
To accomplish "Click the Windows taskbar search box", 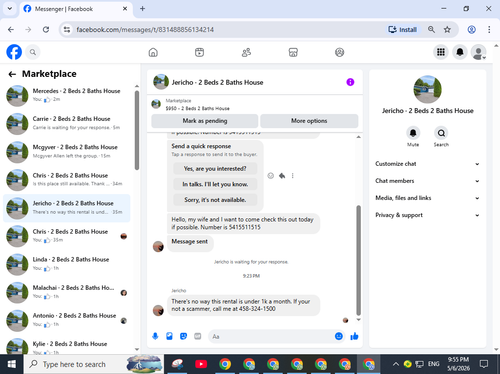I will (94, 364).
